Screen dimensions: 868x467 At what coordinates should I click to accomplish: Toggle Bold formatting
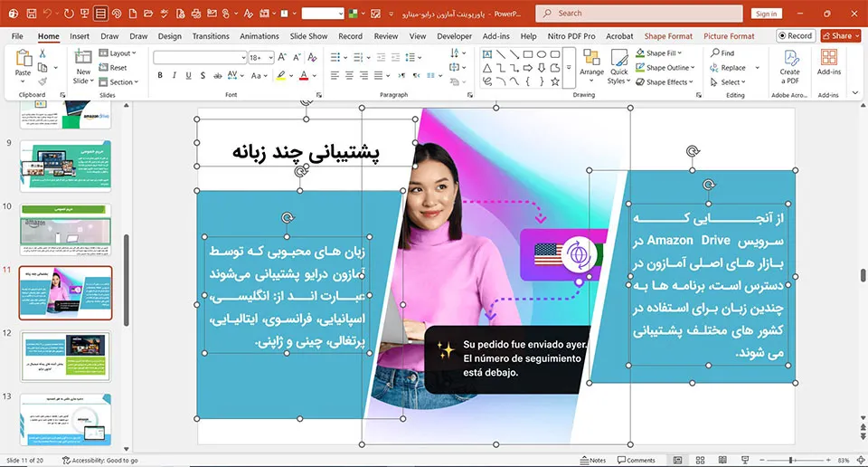pos(160,75)
